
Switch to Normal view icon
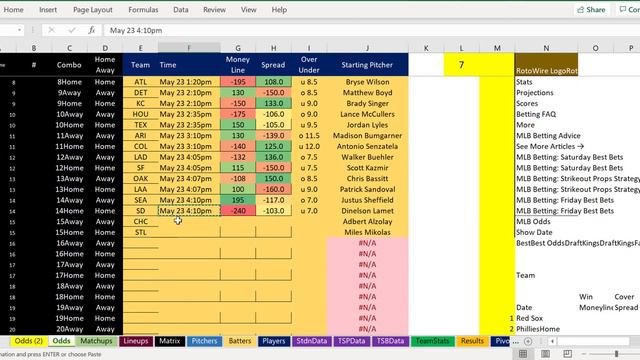tap(523, 354)
